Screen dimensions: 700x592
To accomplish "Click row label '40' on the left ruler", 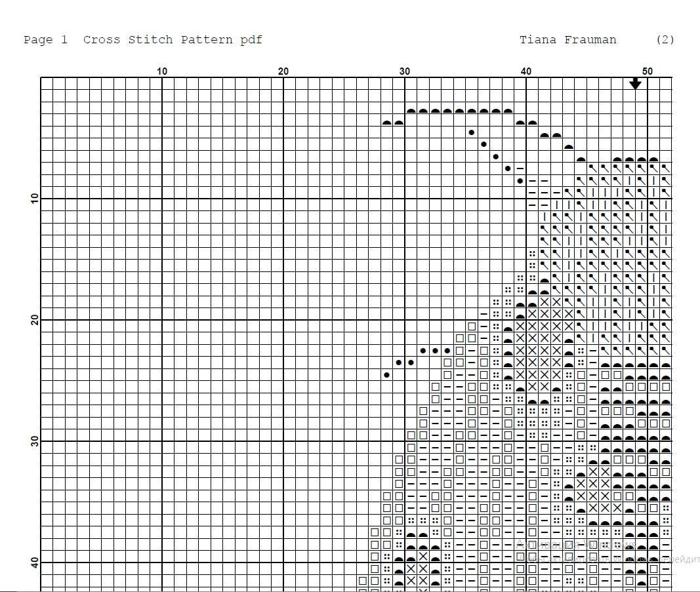I will click(x=35, y=562).
